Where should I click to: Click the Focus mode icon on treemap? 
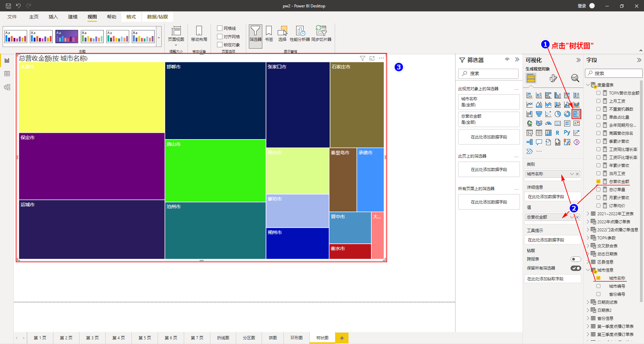tap(372, 58)
